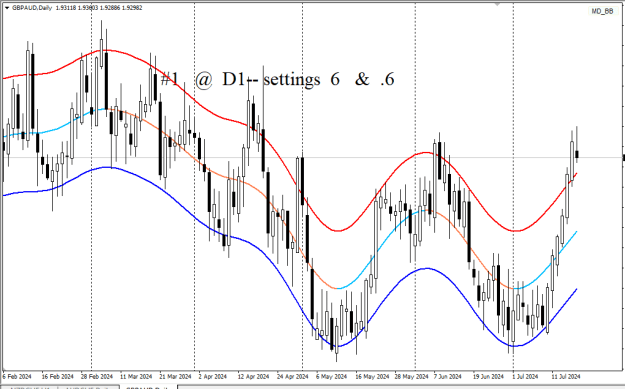
Task: Click the 16 Feb 2024 date label
Action: [x=58, y=377]
